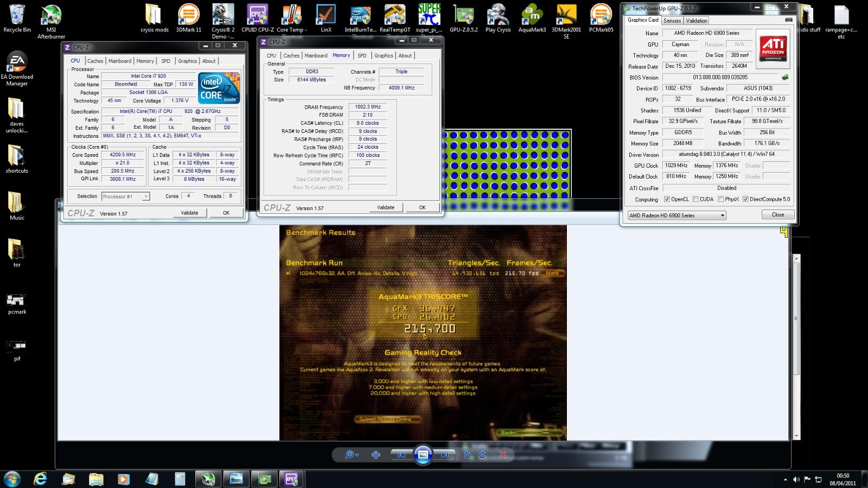Open the AMD Radeon HD 6900 Series dropdown
868x488 pixels.
point(676,216)
